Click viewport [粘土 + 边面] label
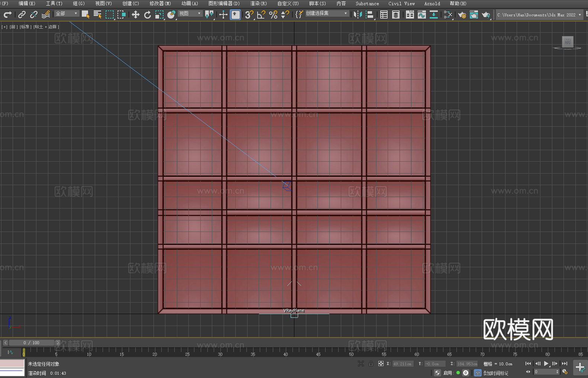The height and width of the screenshot is (378, 588). point(46,27)
